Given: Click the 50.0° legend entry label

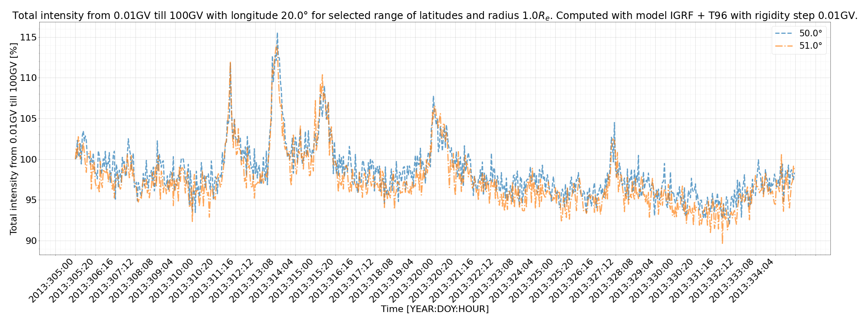Looking at the screenshot, I should 810,33.
